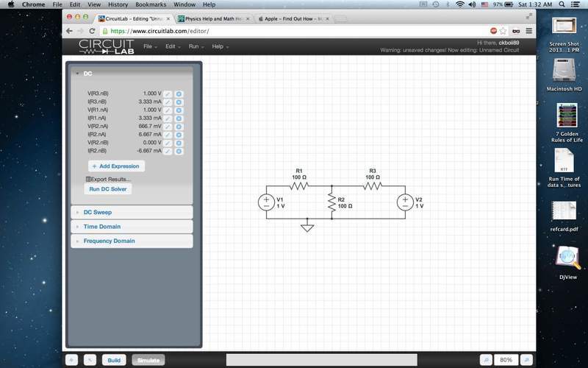The width and height of the screenshot is (588, 368).
Task: Delete the I(R1.nA) expression
Action: (179, 118)
